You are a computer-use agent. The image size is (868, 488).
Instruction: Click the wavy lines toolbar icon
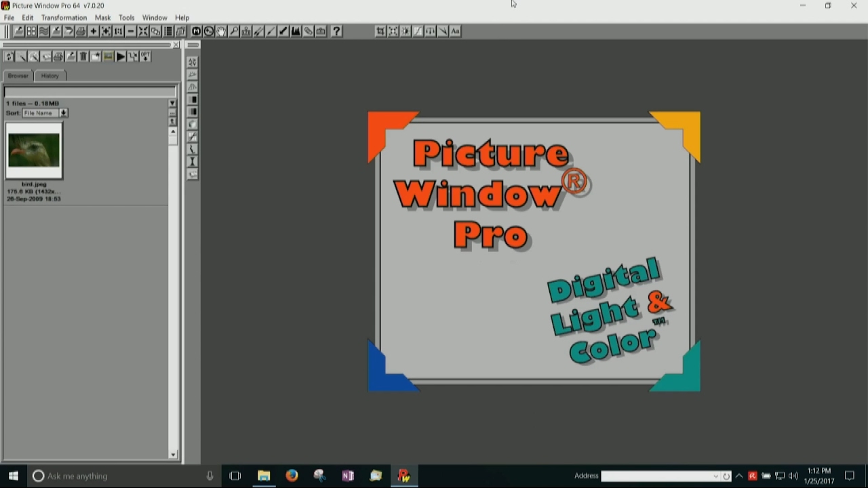44,31
